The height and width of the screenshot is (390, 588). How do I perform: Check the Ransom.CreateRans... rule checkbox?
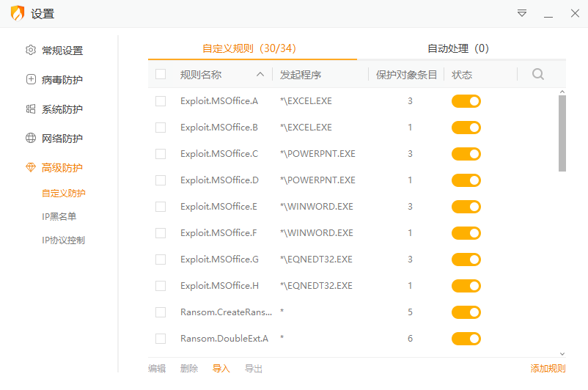pos(161,312)
